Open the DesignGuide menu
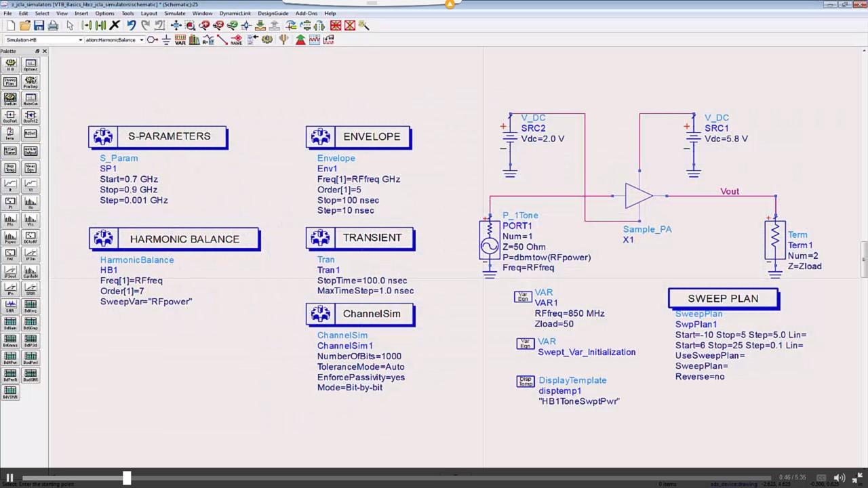868x488 pixels. (x=273, y=13)
